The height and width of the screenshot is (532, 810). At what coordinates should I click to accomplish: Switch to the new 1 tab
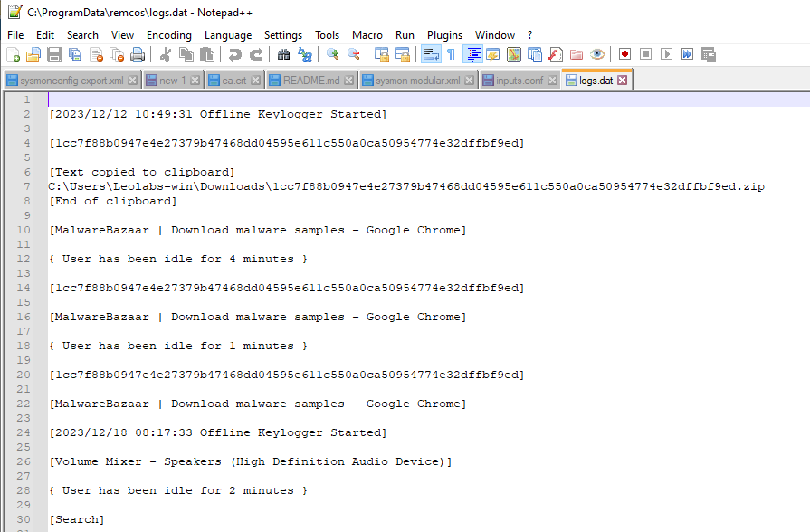(x=172, y=81)
